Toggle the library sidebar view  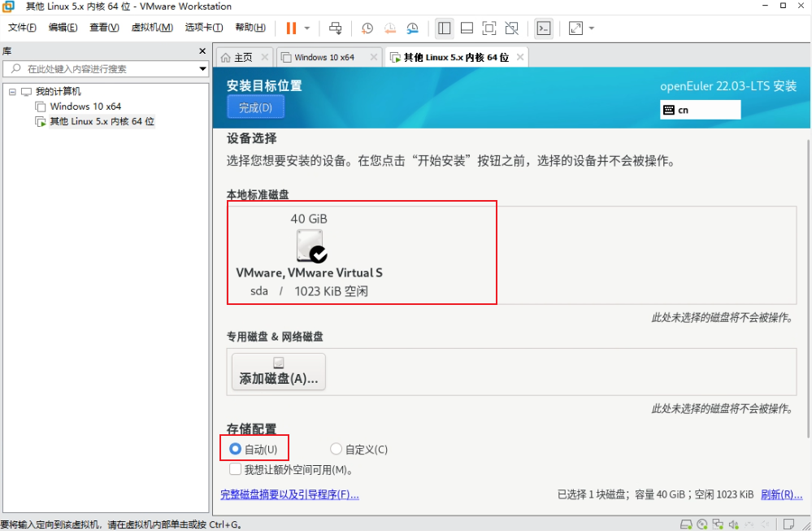coord(445,28)
